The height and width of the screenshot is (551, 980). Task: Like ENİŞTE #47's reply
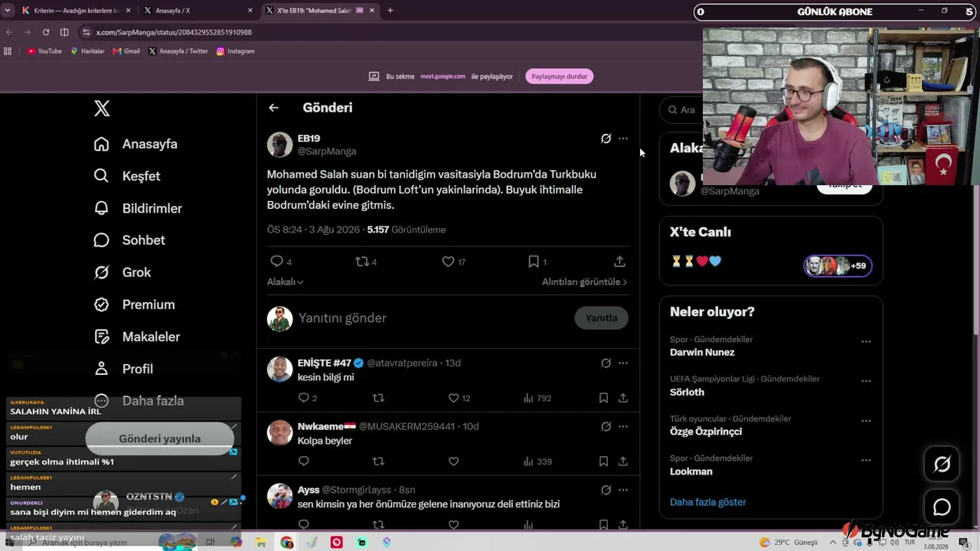pyautogui.click(x=453, y=398)
